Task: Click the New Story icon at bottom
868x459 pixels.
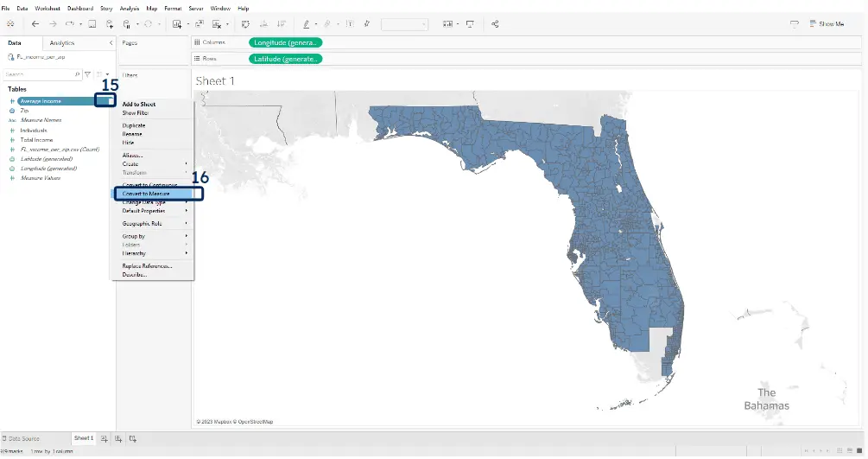Action: [x=133, y=439]
